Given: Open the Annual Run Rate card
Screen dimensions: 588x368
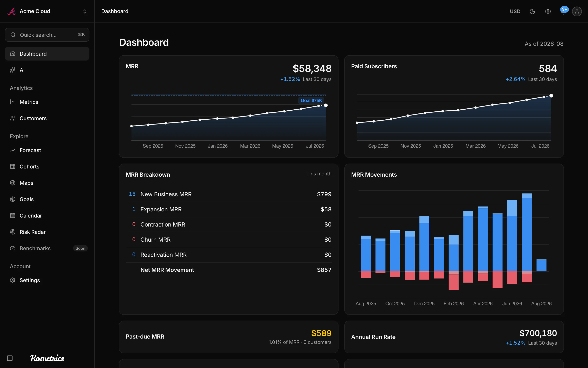Looking at the screenshot, I should pyautogui.click(x=454, y=337).
